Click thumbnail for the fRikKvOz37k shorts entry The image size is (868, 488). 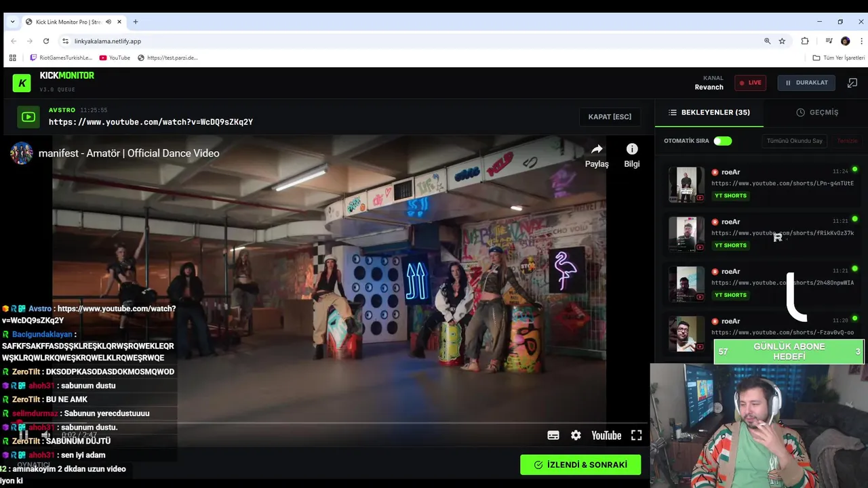click(686, 234)
